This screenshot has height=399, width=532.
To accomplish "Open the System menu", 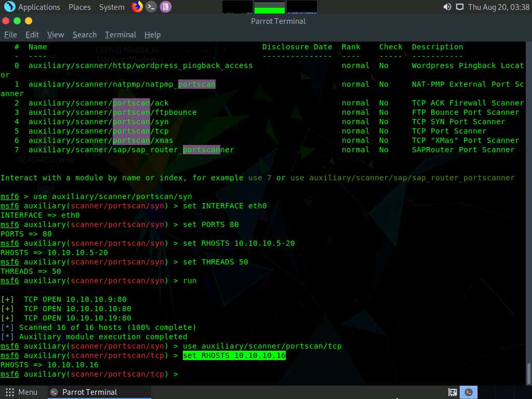I will 112,7.
